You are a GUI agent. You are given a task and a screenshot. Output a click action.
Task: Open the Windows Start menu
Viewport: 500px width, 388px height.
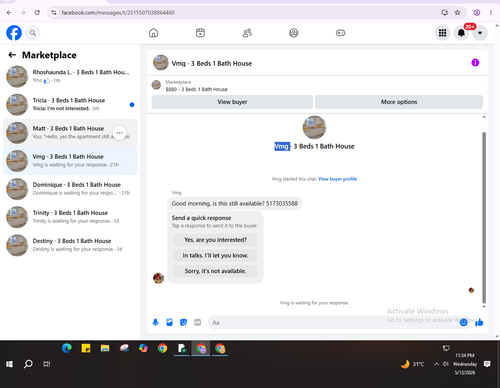[9, 364]
